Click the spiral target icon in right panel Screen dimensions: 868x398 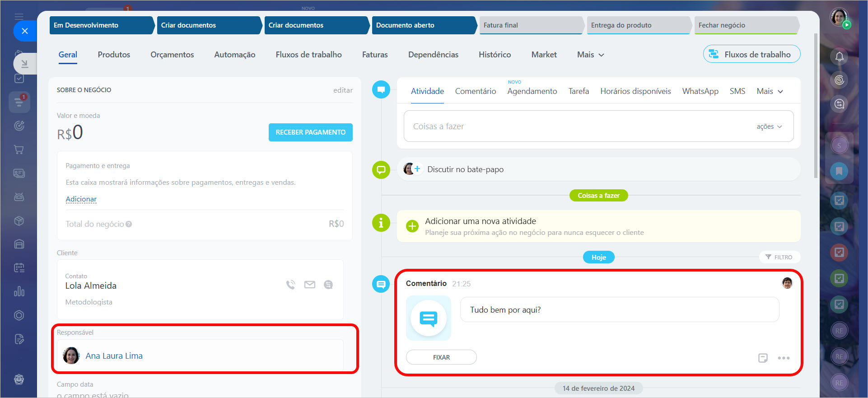tap(839, 80)
